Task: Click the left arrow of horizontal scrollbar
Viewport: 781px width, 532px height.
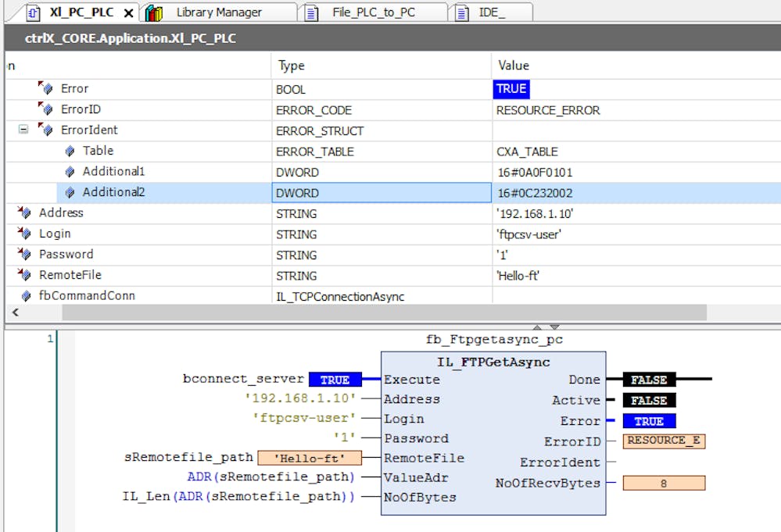Action: click(x=16, y=312)
